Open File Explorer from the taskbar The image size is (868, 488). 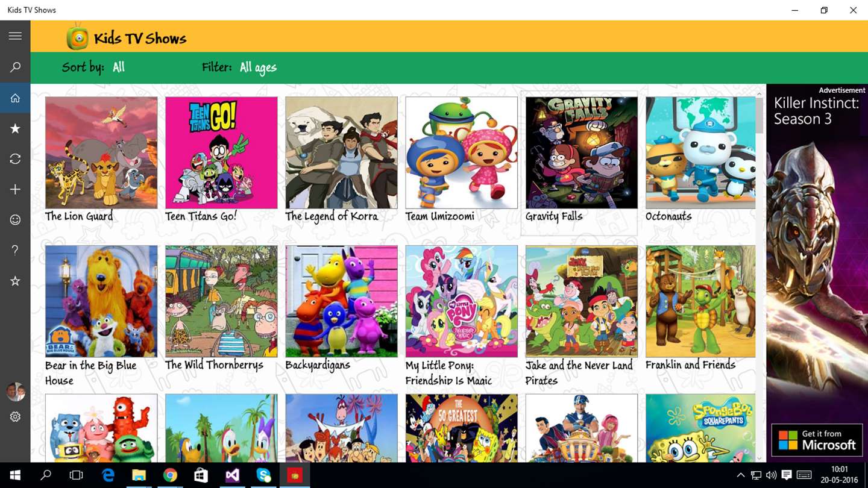(x=139, y=475)
